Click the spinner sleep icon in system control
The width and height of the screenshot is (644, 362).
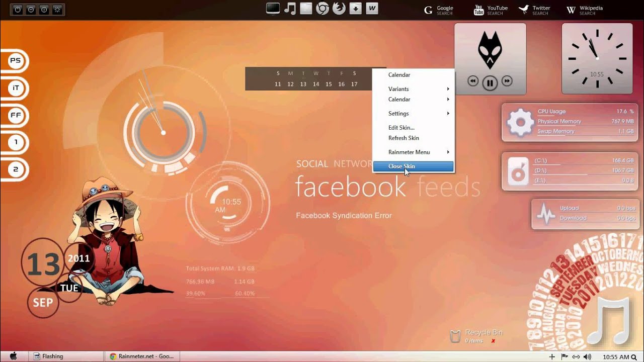(x=57, y=9)
